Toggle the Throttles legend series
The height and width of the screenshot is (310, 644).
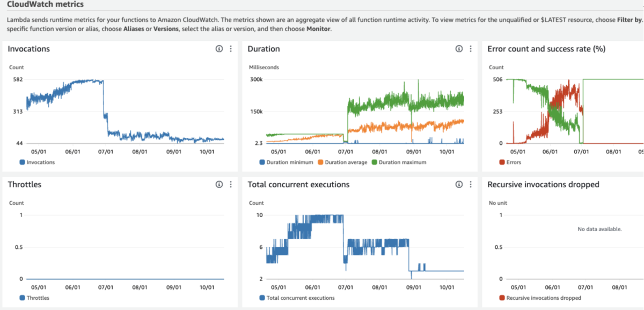[34, 298]
